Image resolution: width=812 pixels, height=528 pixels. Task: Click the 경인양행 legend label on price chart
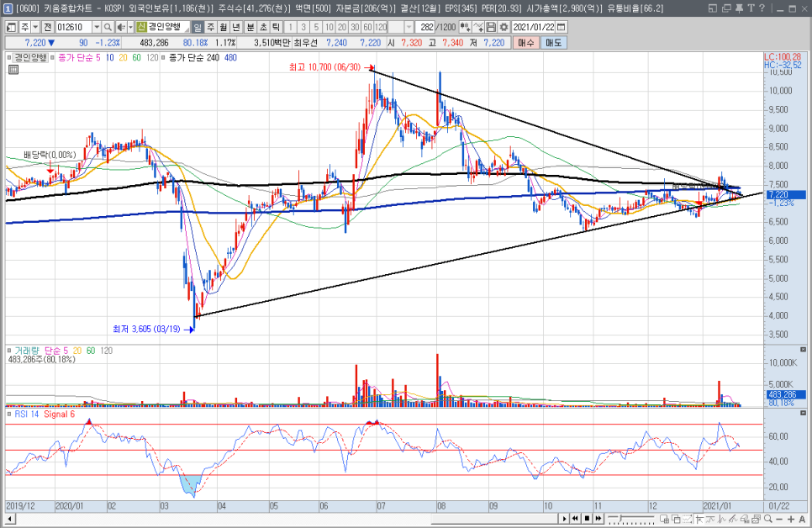pos(30,57)
